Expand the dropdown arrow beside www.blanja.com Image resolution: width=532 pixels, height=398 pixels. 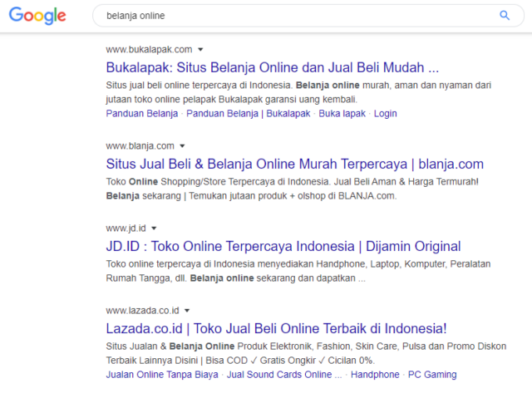point(182,146)
